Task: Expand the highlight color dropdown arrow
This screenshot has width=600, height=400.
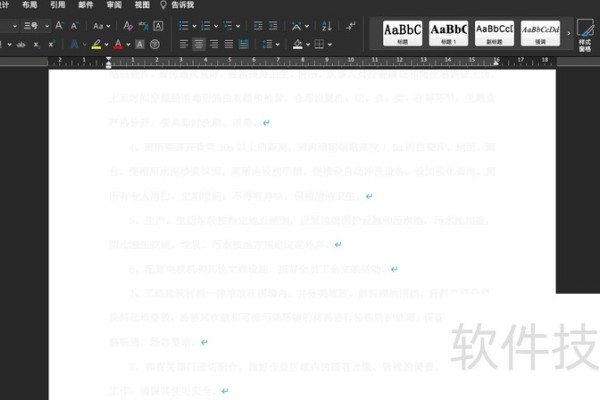Action: tap(106, 45)
